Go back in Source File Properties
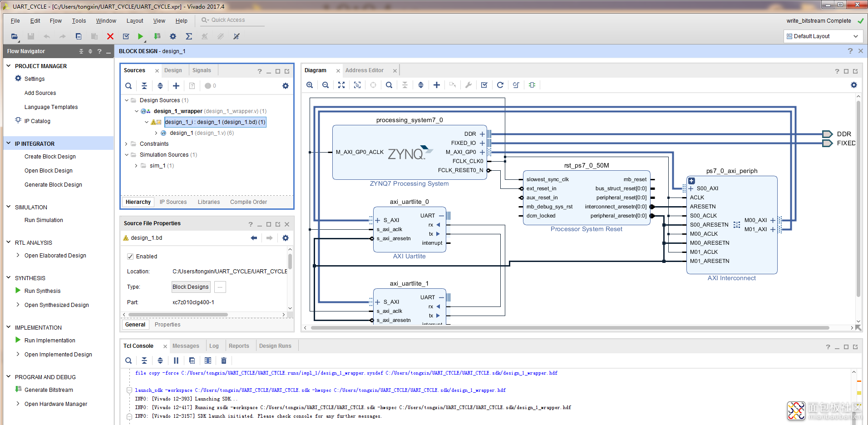Image resolution: width=868 pixels, height=425 pixels. point(254,238)
